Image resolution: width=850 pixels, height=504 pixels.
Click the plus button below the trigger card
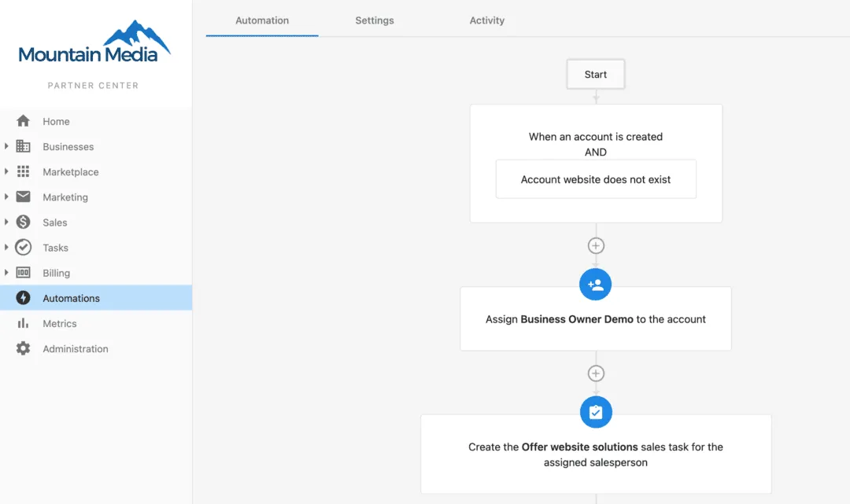point(596,245)
